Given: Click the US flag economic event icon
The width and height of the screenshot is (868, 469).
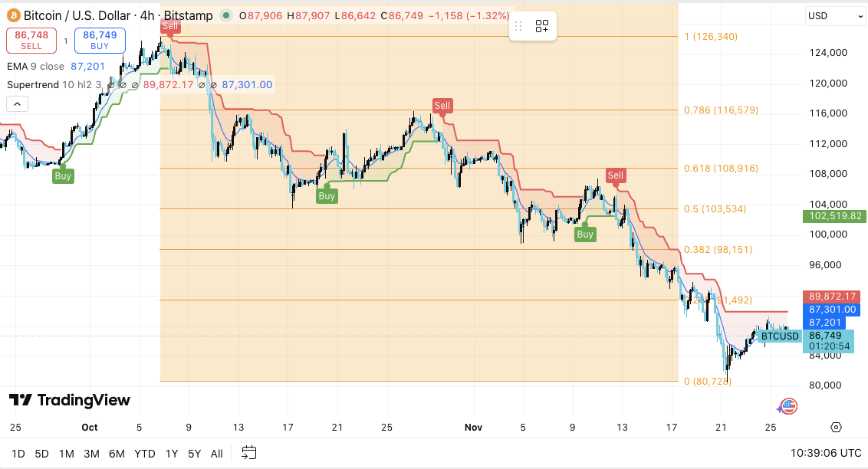Looking at the screenshot, I should (x=789, y=406).
